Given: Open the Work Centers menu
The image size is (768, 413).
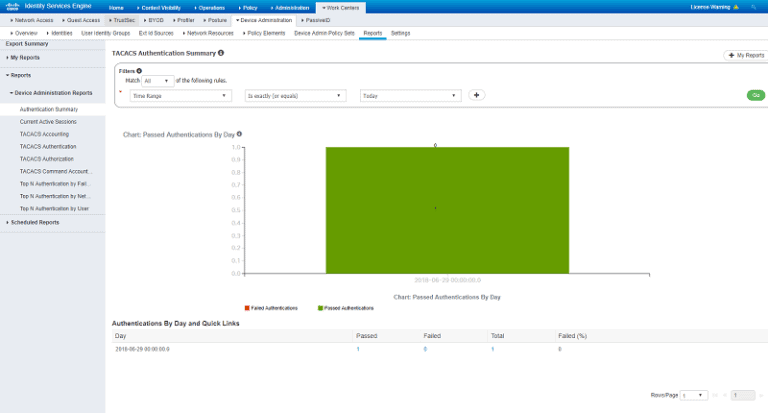Looking at the screenshot, I should [x=341, y=8].
